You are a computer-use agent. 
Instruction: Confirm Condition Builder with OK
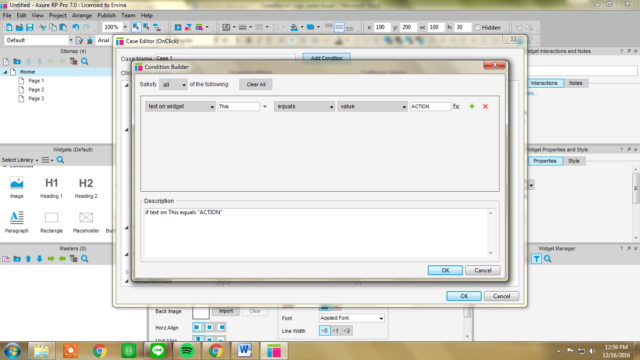445,270
